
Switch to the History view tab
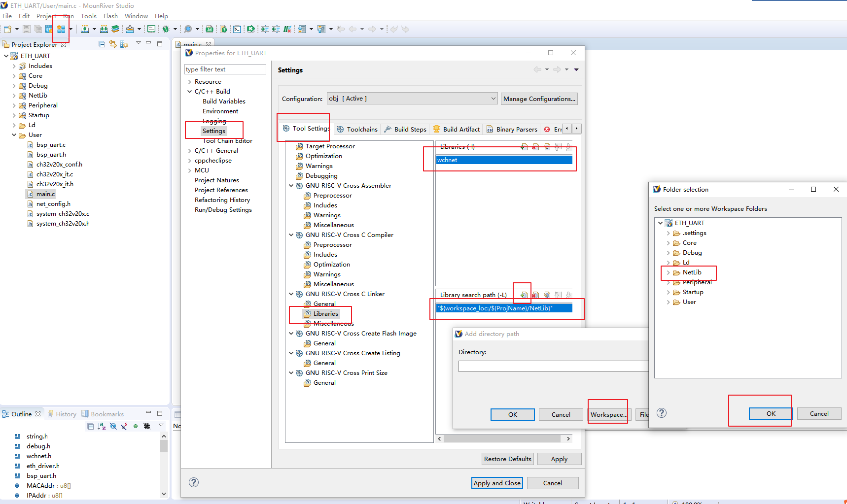(x=62, y=414)
